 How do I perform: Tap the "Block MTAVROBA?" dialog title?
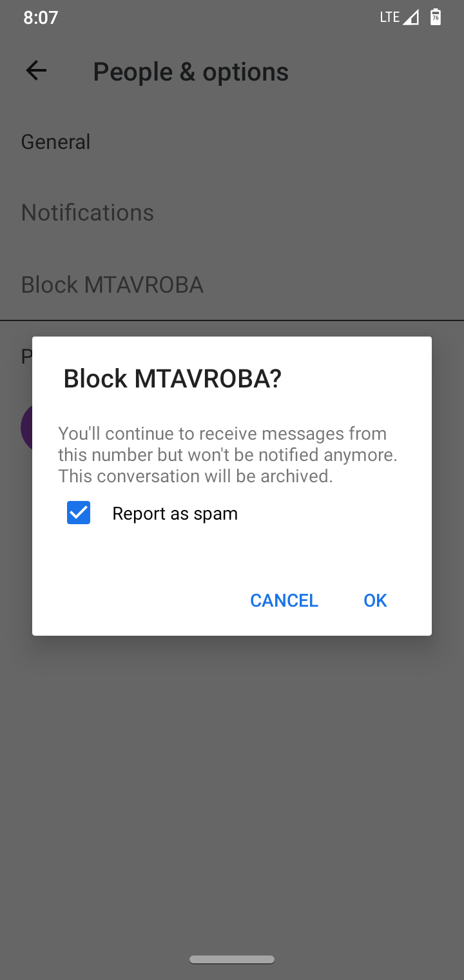point(173,378)
